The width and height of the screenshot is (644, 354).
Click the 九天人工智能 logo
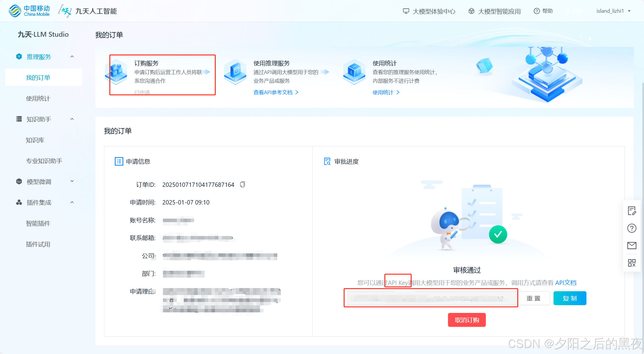(88, 11)
